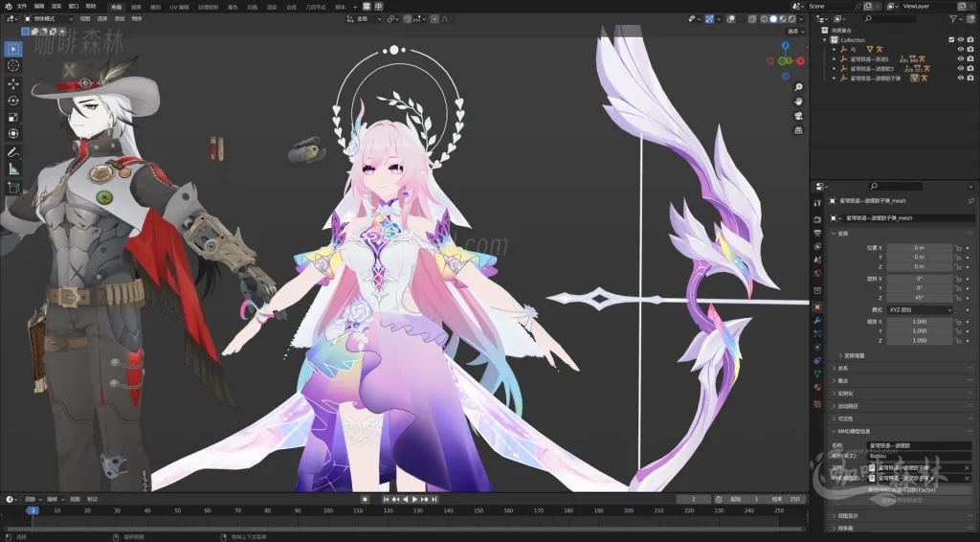Open the 文件 File menu

(23, 7)
